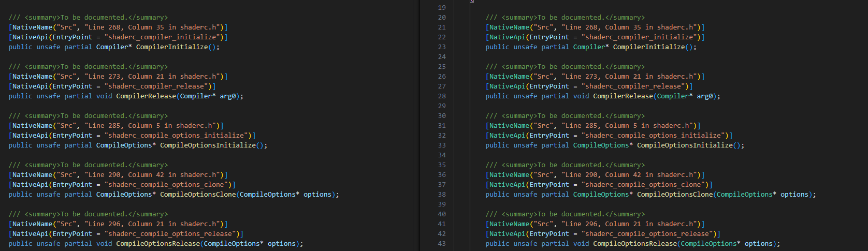Click "shaderc_compile_options_initialize" string in left pane
Image resolution: width=868 pixels, height=251 pixels.
(176, 136)
